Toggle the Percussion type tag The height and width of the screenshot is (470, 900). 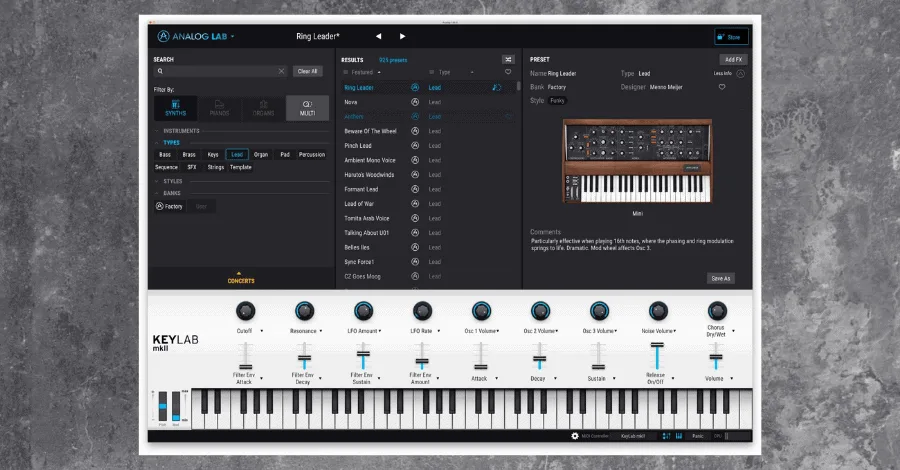coord(312,154)
